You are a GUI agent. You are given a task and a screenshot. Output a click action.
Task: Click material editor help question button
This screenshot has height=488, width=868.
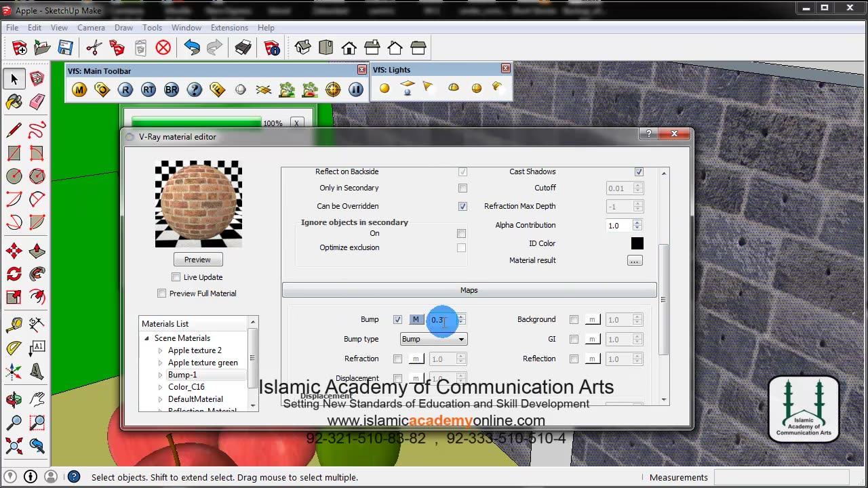tap(648, 134)
